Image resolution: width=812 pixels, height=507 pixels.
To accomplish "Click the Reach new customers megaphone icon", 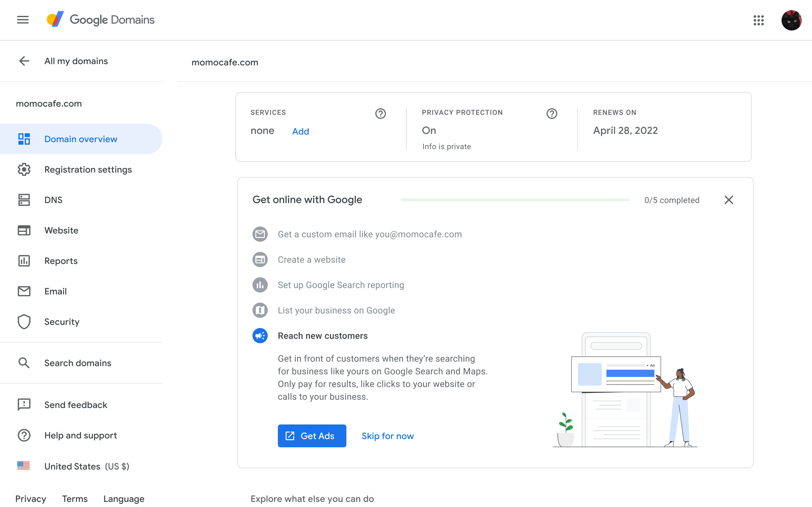I will (260, 336).
